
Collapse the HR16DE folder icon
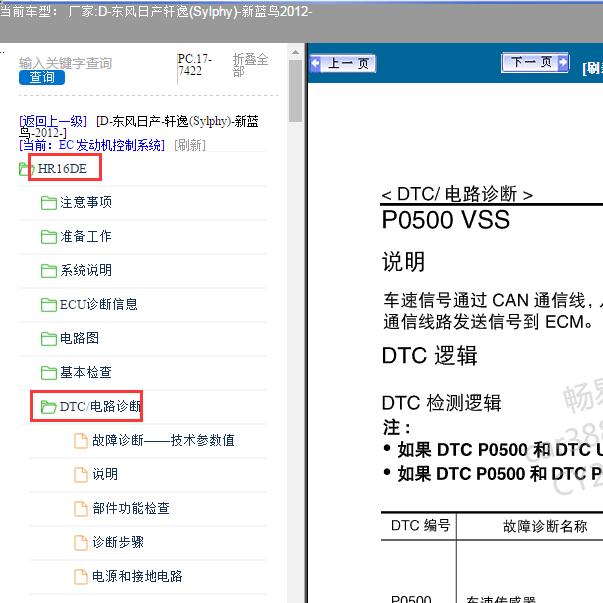click(27, 168)
